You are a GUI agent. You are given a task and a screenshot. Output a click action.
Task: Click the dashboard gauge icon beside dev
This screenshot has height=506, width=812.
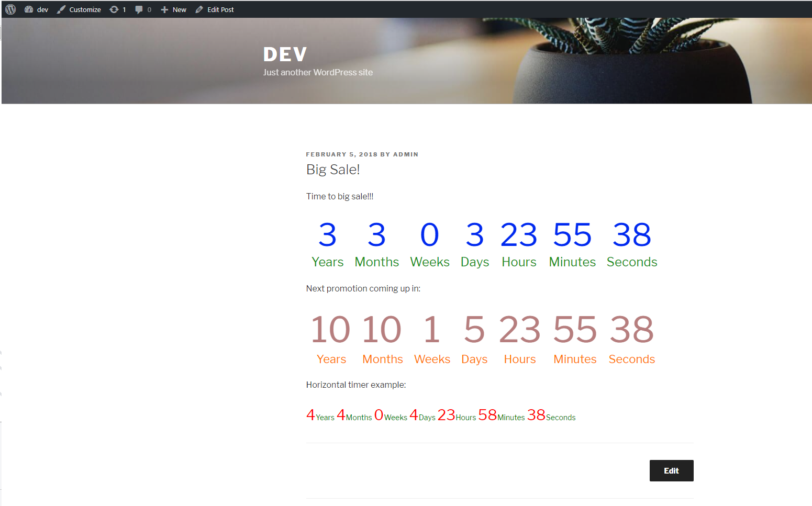pyautogui.click(x=29, y=9)
